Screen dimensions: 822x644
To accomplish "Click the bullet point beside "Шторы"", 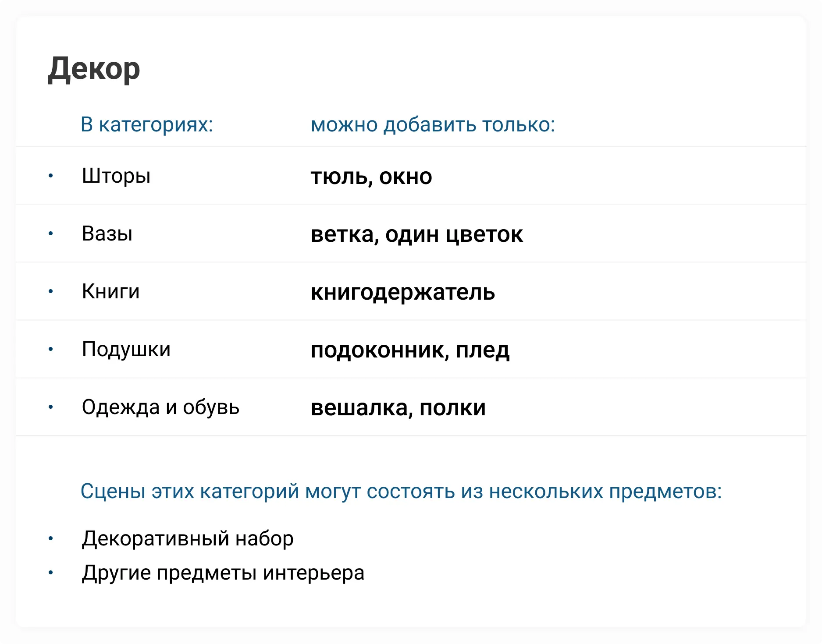I will (51, 176).
